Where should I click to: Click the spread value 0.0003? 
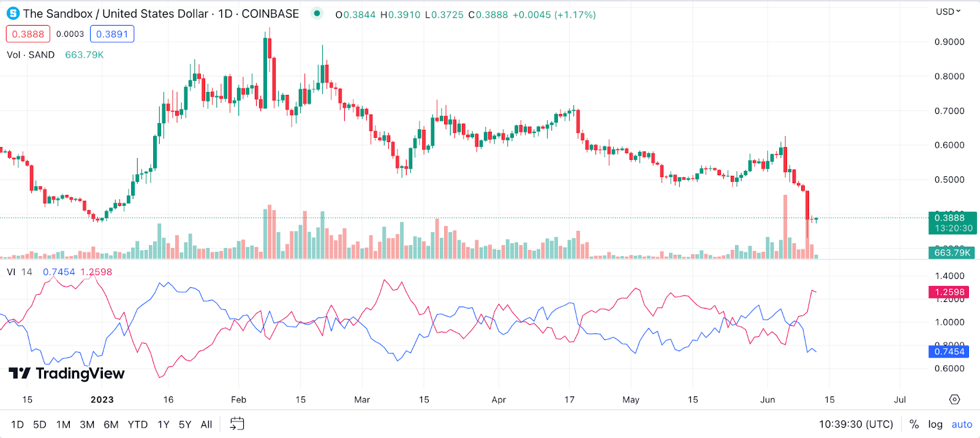[x=70, y=34]
